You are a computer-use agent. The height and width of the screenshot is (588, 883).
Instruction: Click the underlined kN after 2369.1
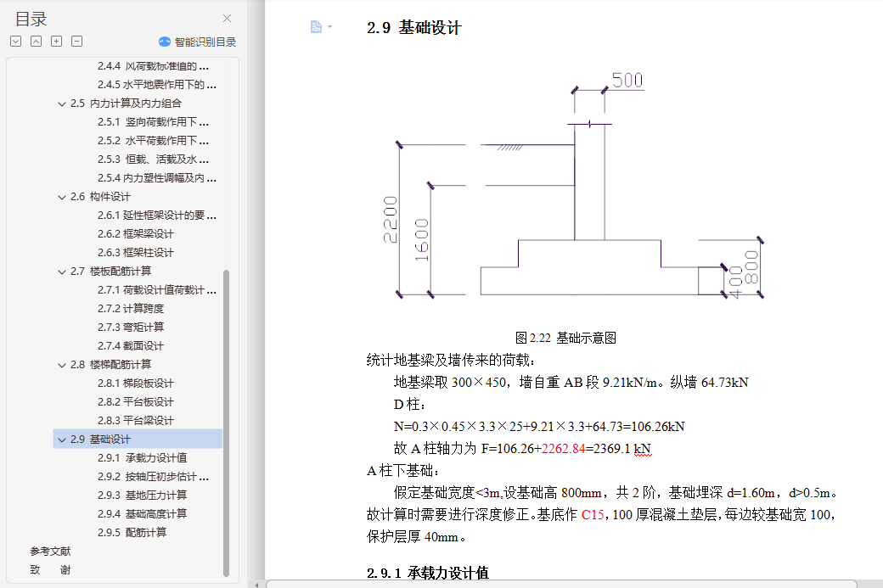643,449
